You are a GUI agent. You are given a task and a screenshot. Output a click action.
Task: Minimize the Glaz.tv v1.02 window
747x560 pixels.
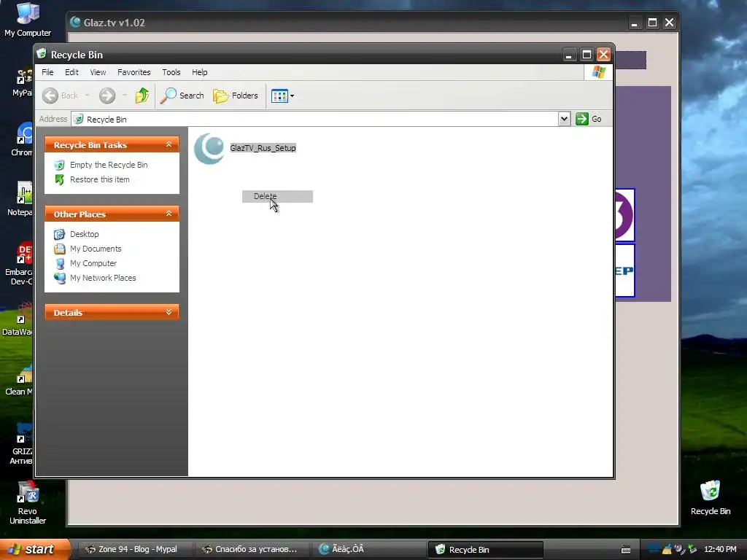634,23
